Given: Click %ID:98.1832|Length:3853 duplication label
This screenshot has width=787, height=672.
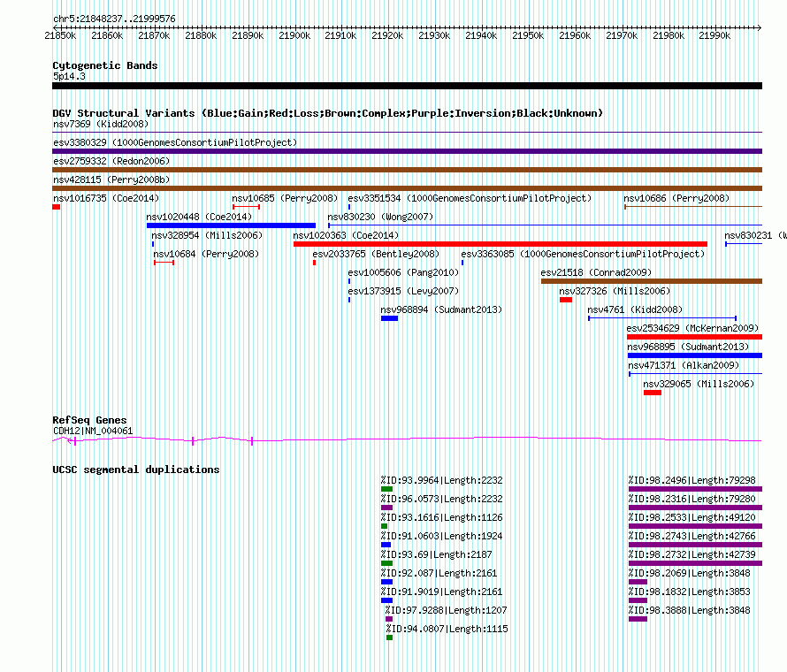Looking at the screenshot, I should [690, 592].
